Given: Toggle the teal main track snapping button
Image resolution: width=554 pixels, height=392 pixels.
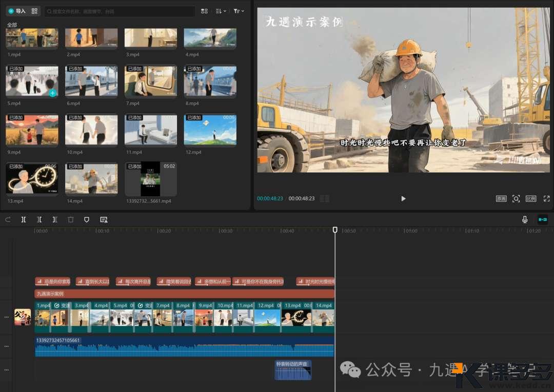Looking at the screenshot, I should coord(542,219).
